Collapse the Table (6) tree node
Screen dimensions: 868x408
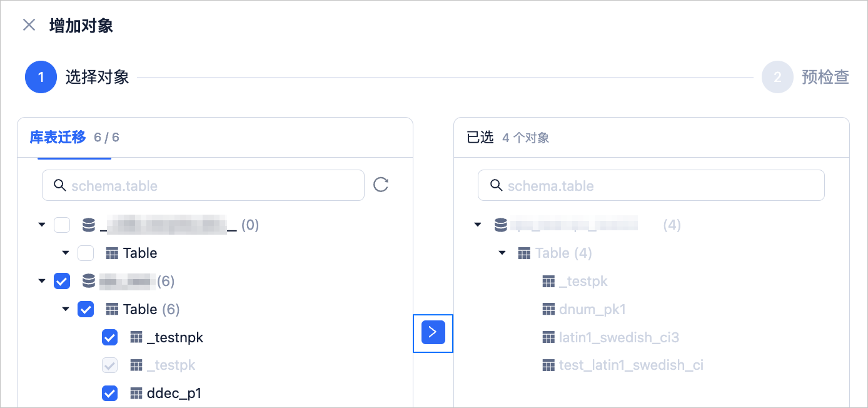point(66,309)
